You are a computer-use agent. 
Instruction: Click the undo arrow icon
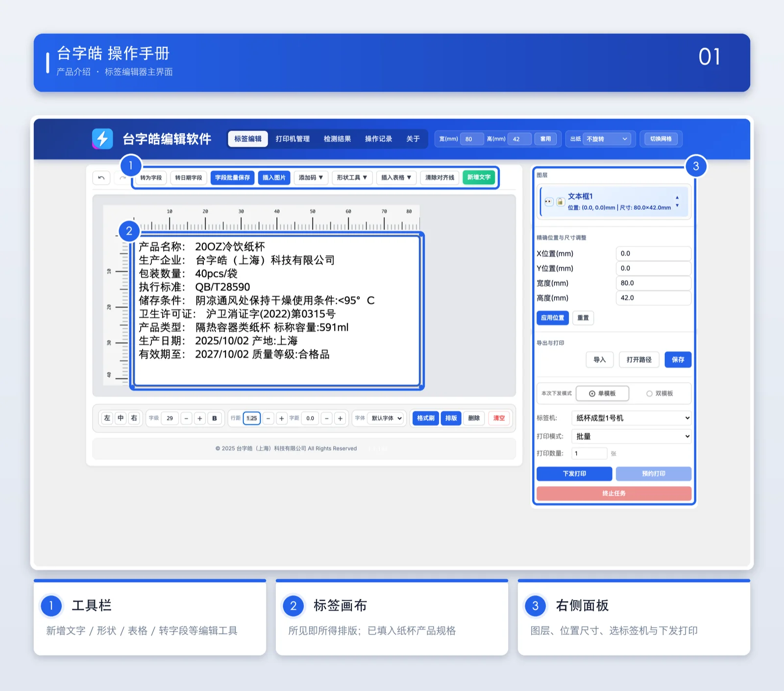pos(101,177)
